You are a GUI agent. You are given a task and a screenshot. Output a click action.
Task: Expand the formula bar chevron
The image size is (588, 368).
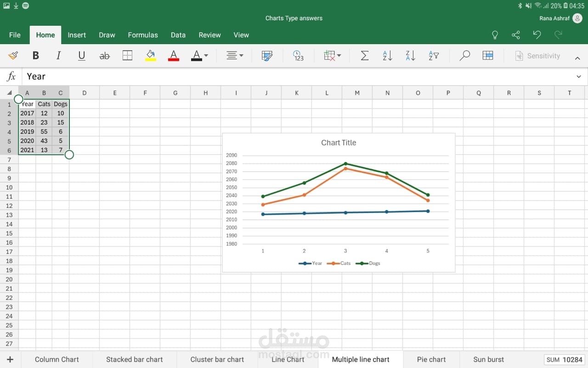tap(578, 76)
